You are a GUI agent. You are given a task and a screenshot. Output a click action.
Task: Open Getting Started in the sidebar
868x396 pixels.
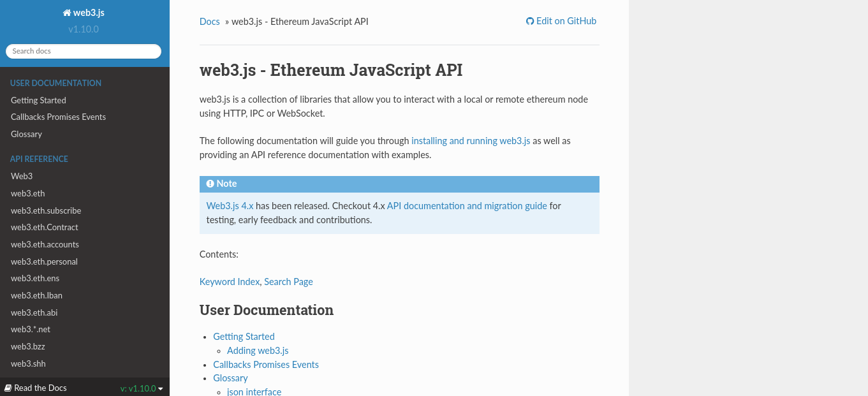tap(38, 100)
